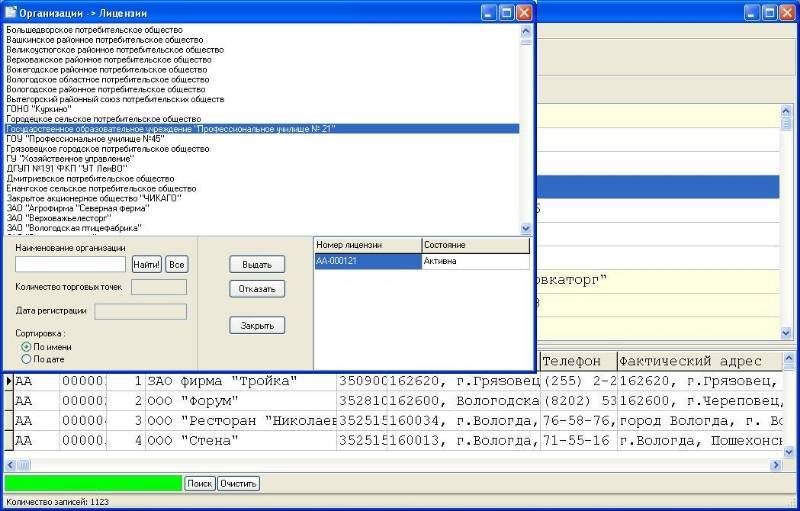Click the green progress bar at the bottom
800x511 pixels.
(93, 484)
